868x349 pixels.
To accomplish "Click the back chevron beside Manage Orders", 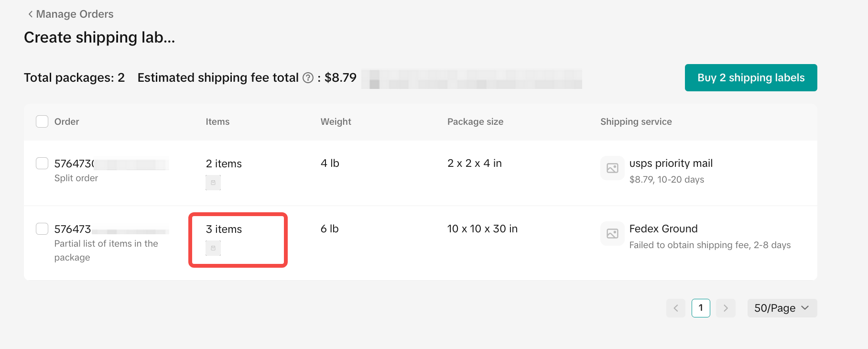I will [x=31, y=14].
